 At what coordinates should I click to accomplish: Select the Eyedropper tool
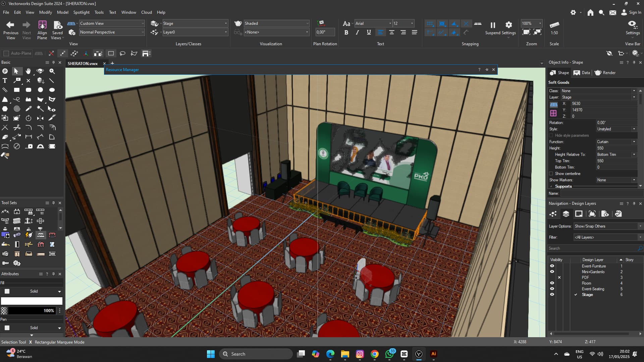28,109
